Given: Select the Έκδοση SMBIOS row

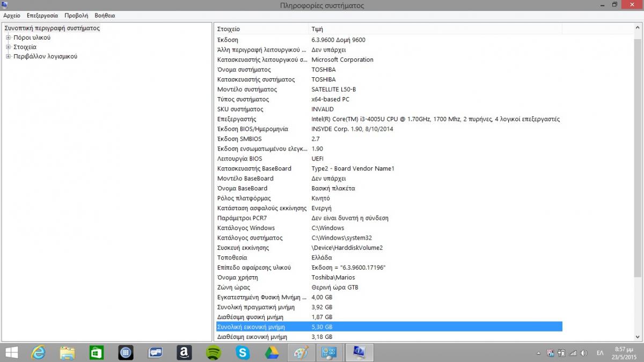Looking at the screenshot, I should click(389, 139).
